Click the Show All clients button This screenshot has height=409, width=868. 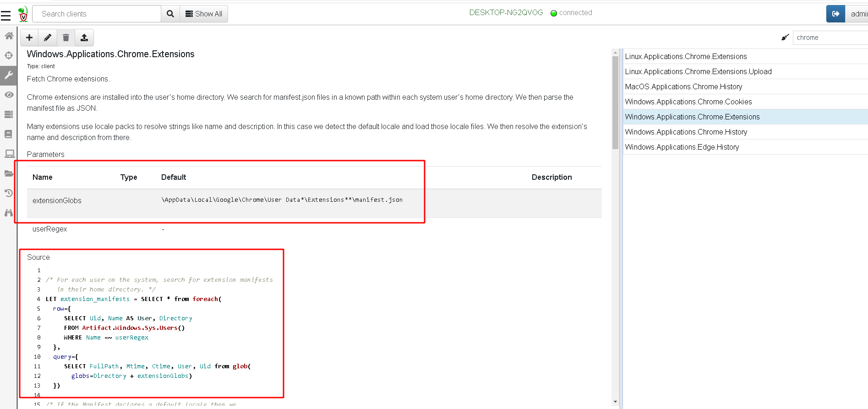click(204, 14)
